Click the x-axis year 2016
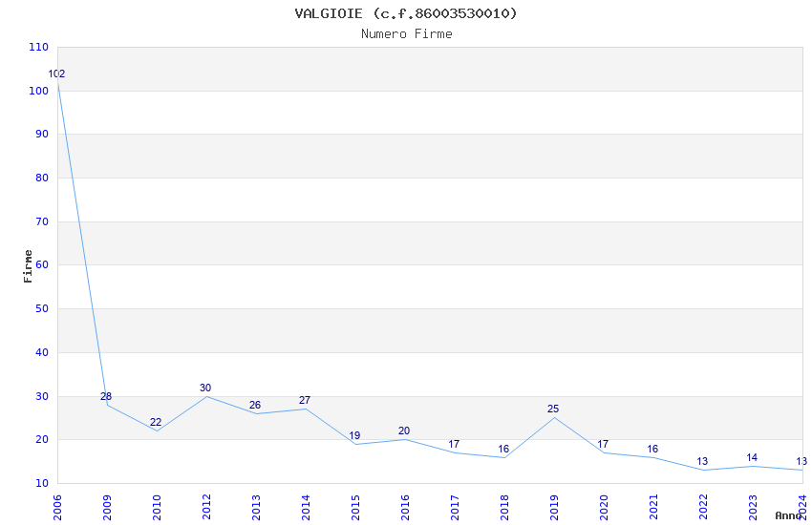 tap(405, 508)
